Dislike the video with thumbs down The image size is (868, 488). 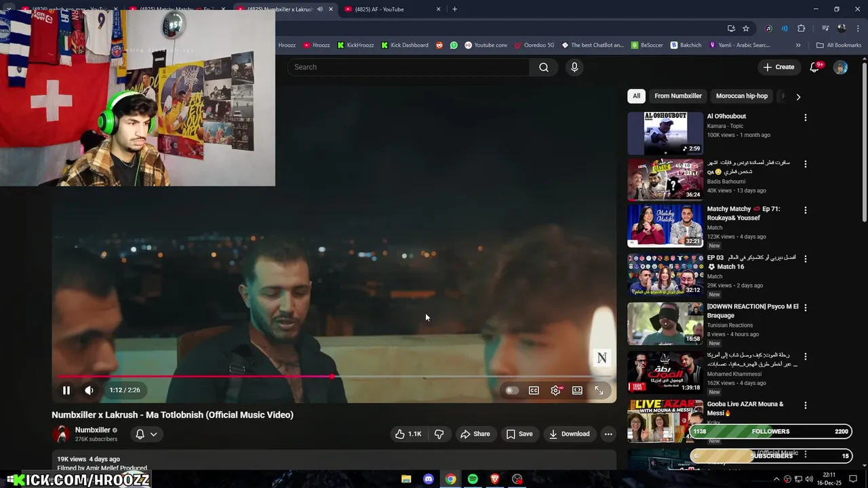439,434
